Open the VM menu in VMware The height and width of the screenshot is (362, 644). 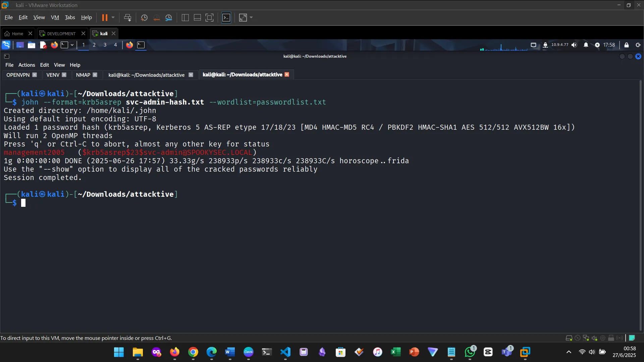(x=55, y=17)
